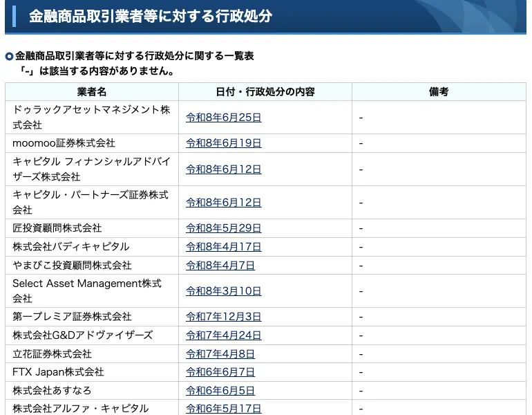532x415 pixels.
Task: Click the 業者名 column header
Action: [x=92, y=92]
